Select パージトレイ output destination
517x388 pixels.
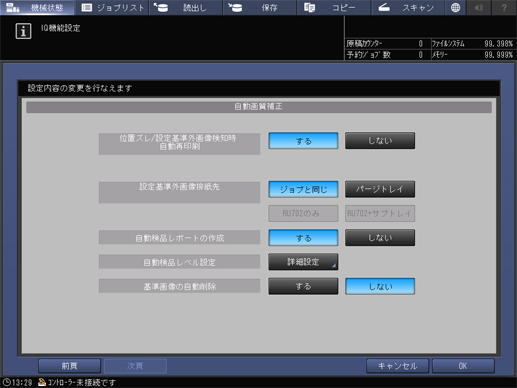pyautogui.click(x=380, y=189)
